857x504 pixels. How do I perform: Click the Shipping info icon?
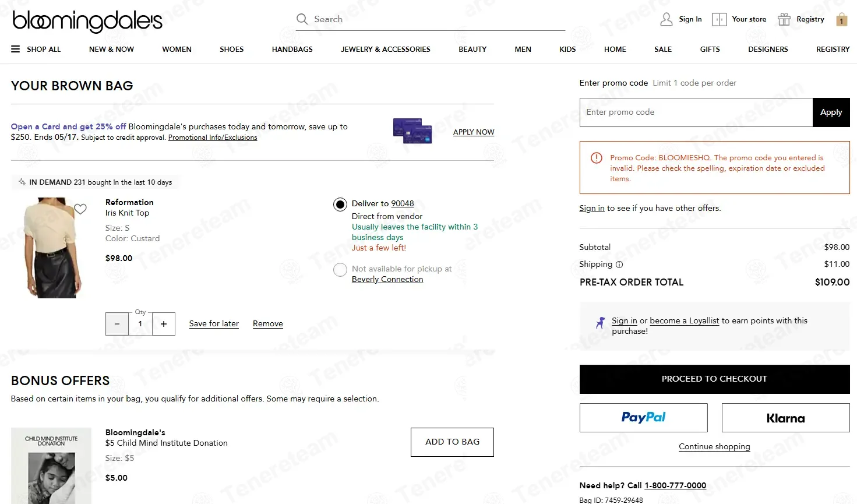tap(619, 265)
